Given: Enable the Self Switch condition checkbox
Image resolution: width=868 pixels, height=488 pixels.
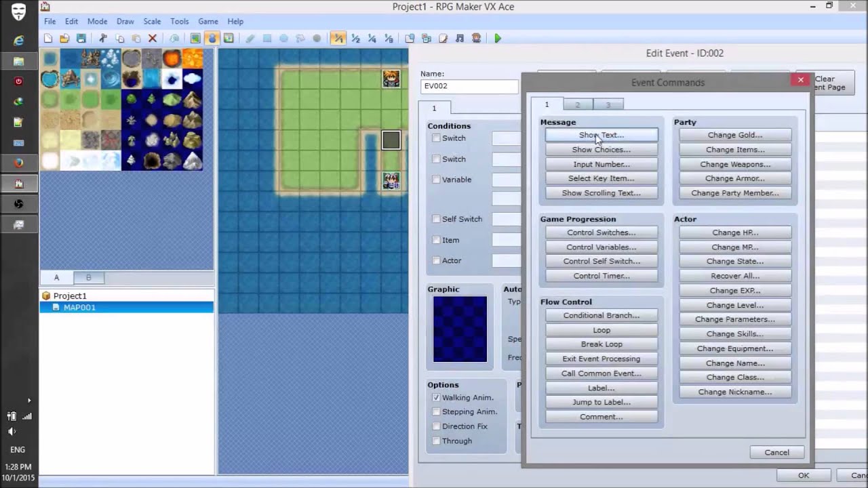Looking at the screenshot, I should click(436, 219).
